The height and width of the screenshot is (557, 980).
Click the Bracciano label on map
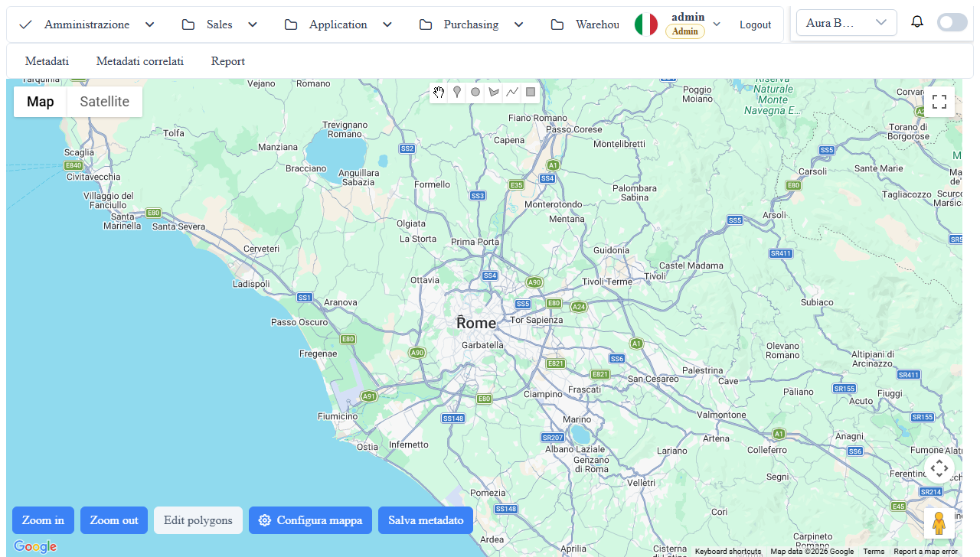click(305, 168)
